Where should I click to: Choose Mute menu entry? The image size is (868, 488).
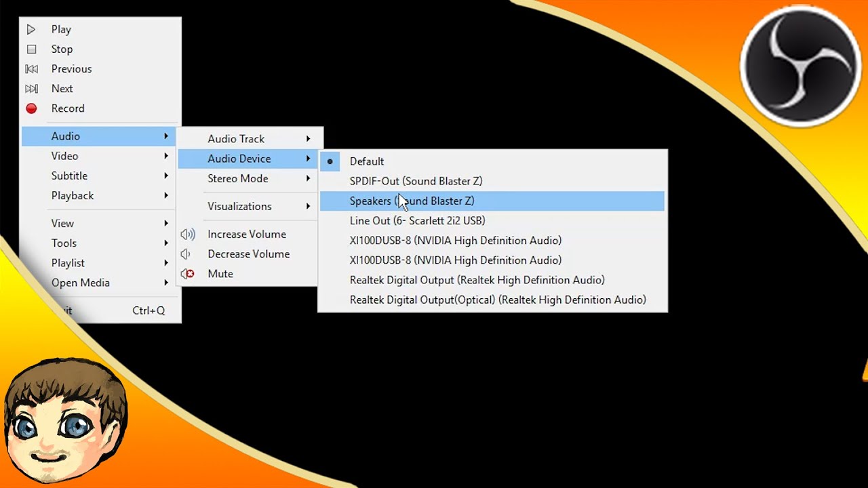pos(249,274)
